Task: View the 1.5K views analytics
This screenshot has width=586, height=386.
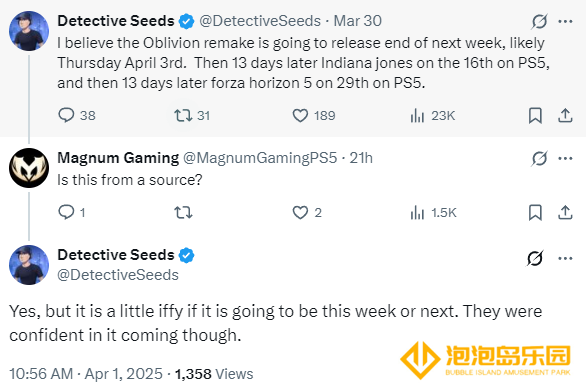Action: tap(433, 212)
